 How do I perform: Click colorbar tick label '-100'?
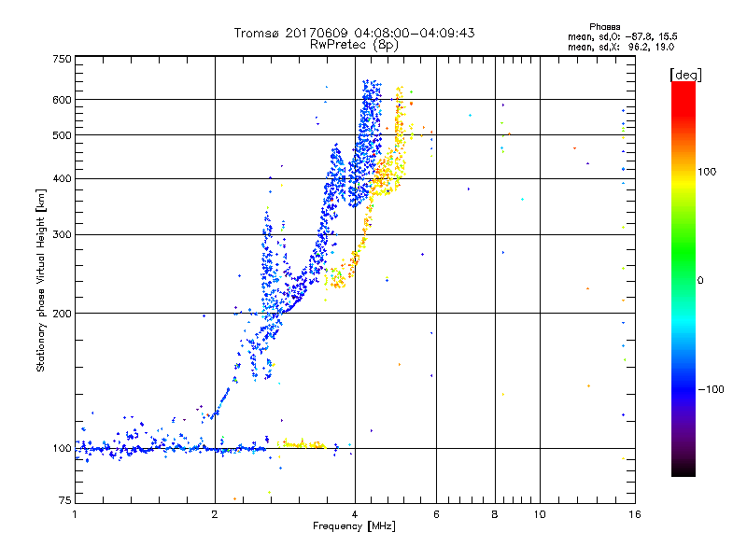(x=711, y=389)
